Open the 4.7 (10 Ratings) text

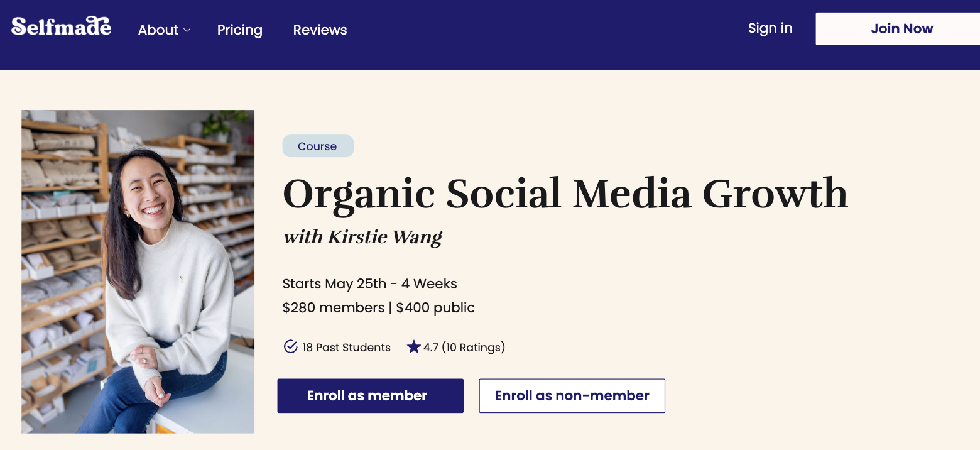[x=464, y=348]
